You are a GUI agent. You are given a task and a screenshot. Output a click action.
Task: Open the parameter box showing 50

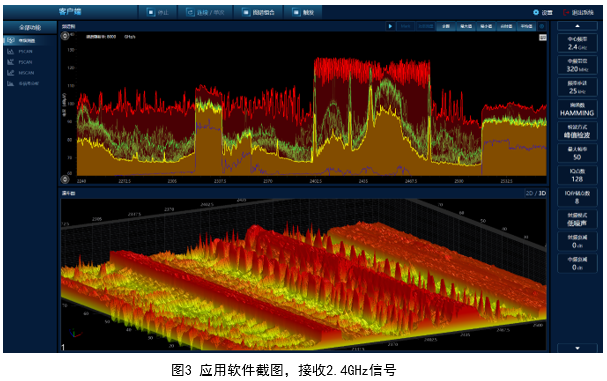coord(577,153)
